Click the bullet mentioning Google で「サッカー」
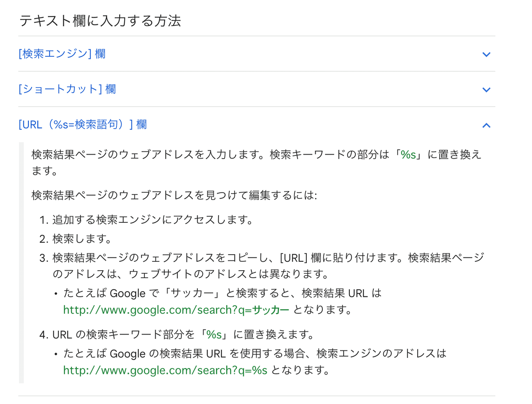 [223, 301]
